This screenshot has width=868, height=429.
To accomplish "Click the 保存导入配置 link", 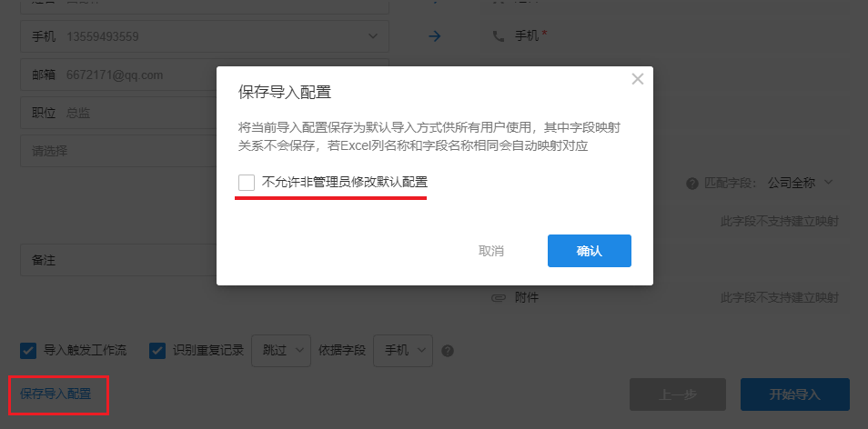I will pyautogui.click(x=56, y=394).
